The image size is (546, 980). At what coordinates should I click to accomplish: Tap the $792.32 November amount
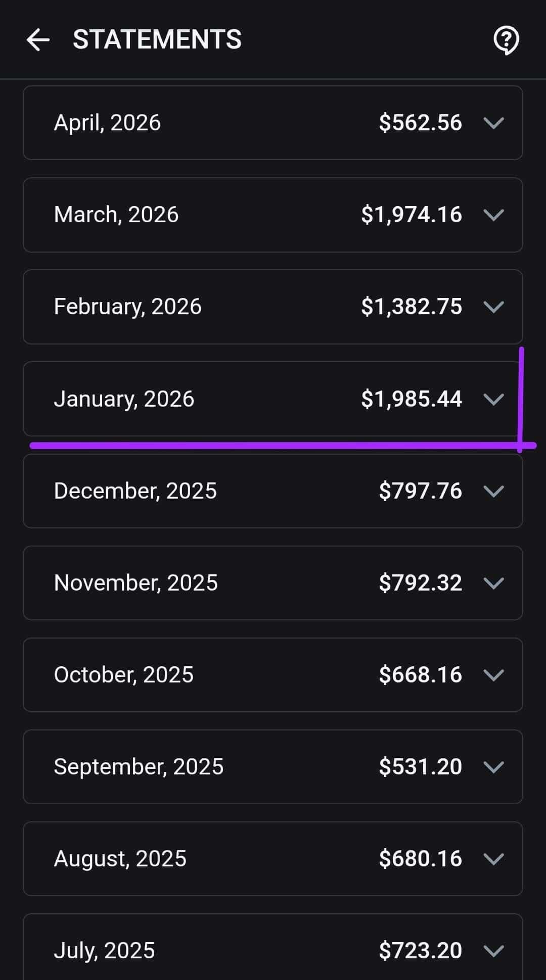pyautogui.click(x=420, y=583)
